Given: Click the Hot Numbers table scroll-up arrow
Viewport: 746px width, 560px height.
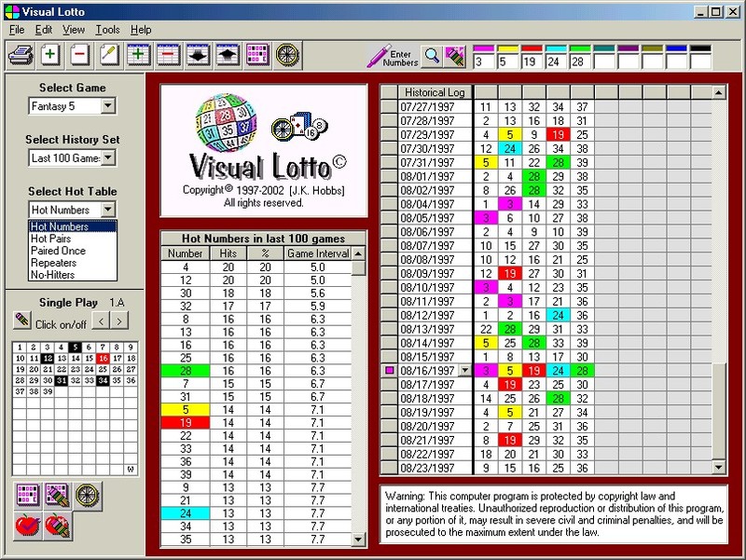Looking at the screenshot, I should click(x=358, y=253).
